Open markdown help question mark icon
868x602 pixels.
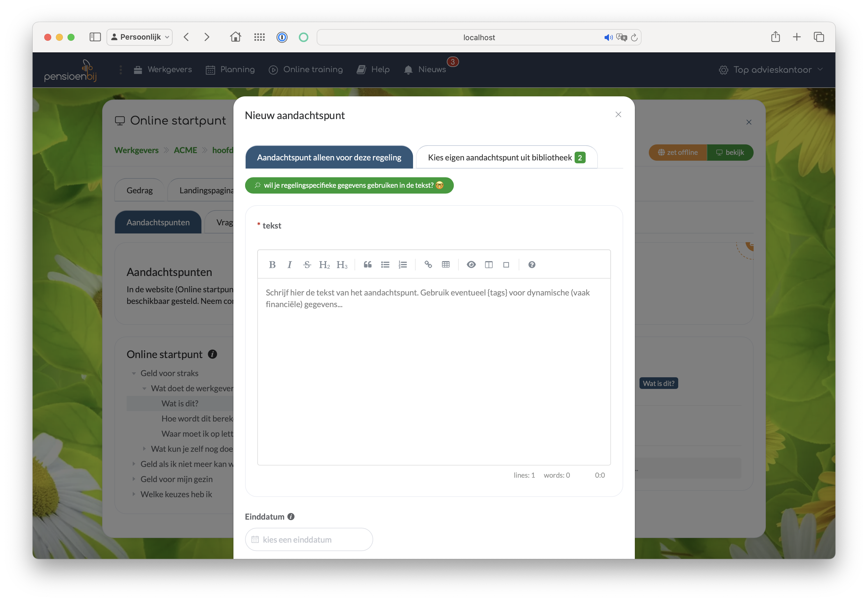tap(532, 265)
